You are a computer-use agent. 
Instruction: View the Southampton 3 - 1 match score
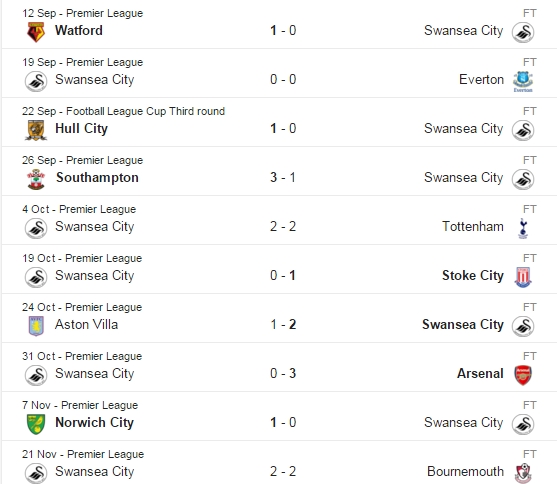tap(283, 177)
